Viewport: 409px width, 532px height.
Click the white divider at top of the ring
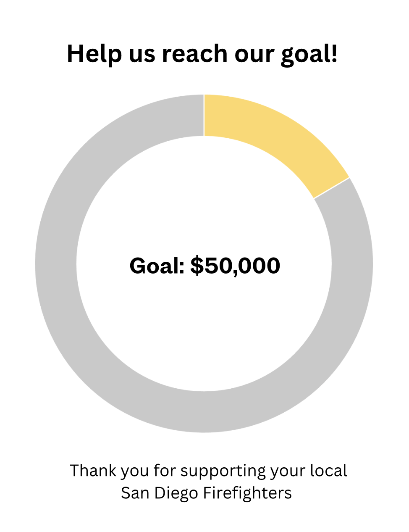204,115
